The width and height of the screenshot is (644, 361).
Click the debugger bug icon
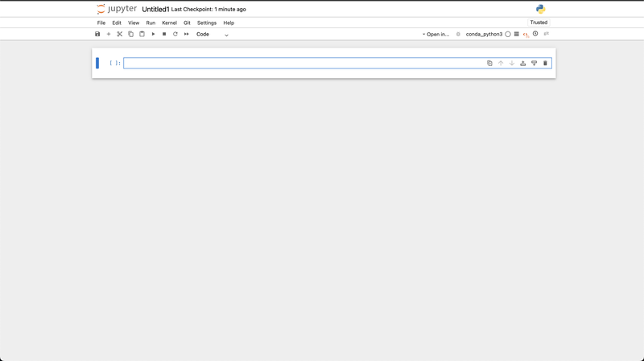tap(458, 35)
